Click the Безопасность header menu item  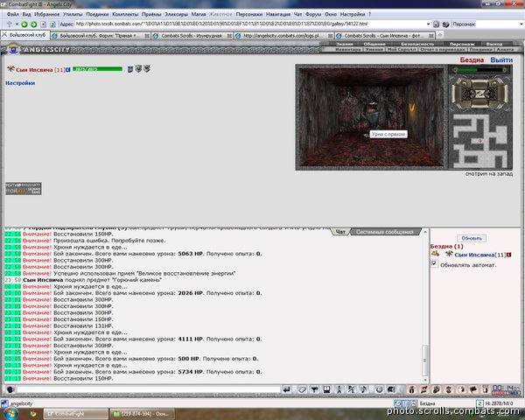(417, 44)
